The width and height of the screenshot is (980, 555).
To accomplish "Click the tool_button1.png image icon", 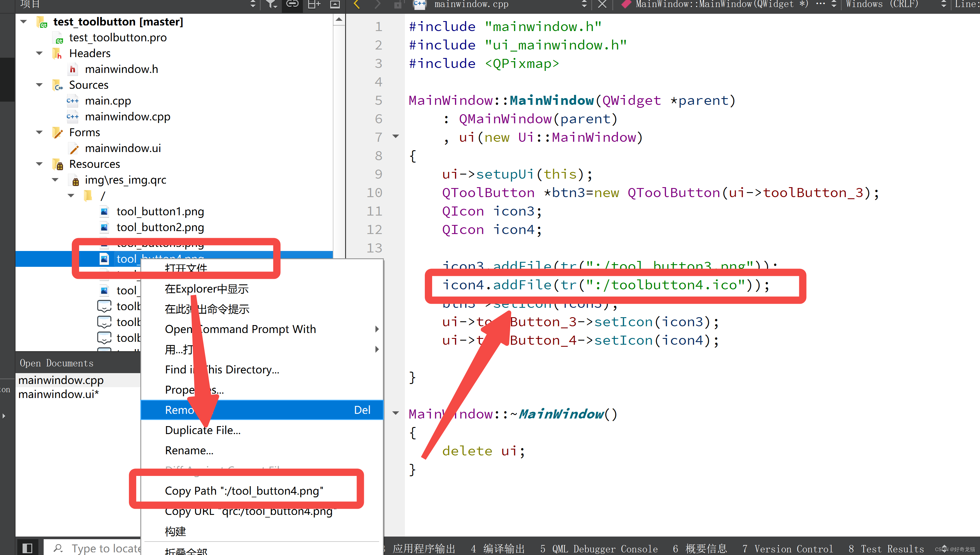I will pos(104,211).
